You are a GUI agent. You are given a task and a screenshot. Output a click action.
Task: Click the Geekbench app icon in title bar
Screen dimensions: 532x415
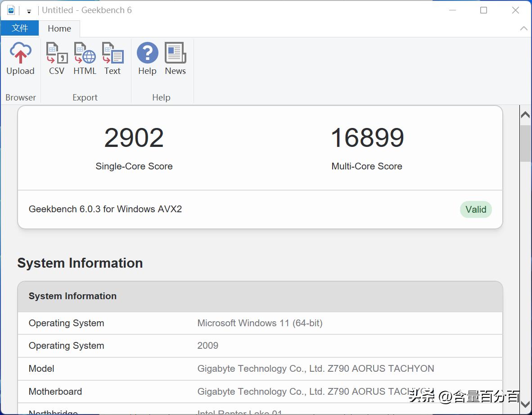tap(11, 10)
